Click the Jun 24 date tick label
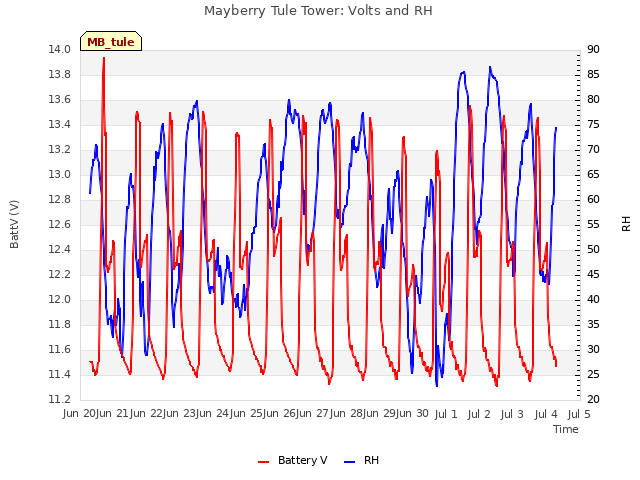 click(212, 414)
